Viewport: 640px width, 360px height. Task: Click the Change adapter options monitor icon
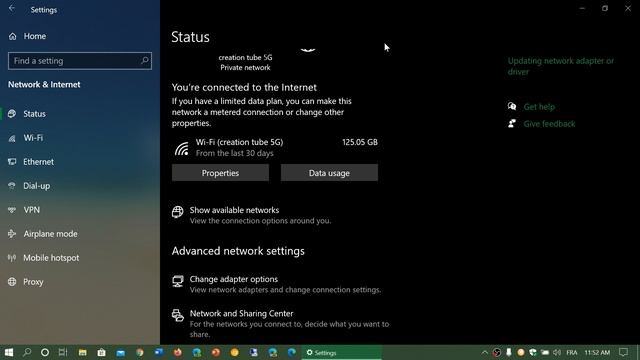[x=178, y=281]
